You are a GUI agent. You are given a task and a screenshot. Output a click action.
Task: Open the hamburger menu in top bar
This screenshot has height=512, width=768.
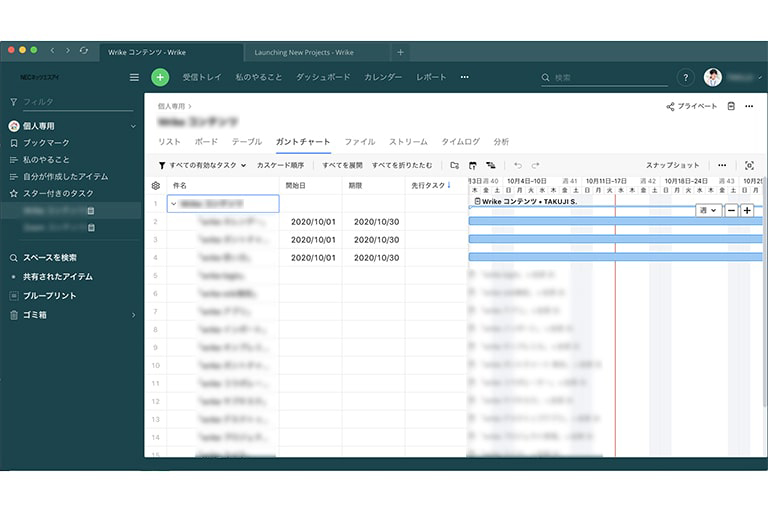point(134,77)
